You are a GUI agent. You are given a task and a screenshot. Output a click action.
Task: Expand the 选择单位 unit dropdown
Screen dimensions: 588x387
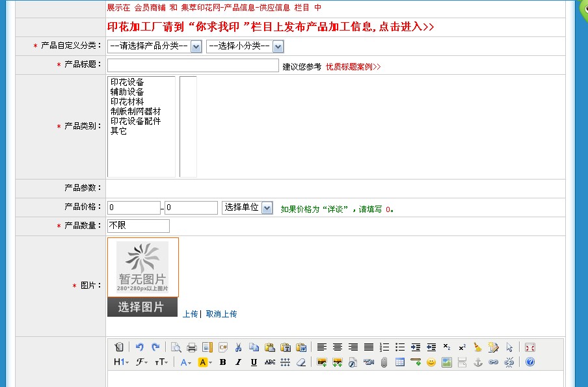pos(247,207)
